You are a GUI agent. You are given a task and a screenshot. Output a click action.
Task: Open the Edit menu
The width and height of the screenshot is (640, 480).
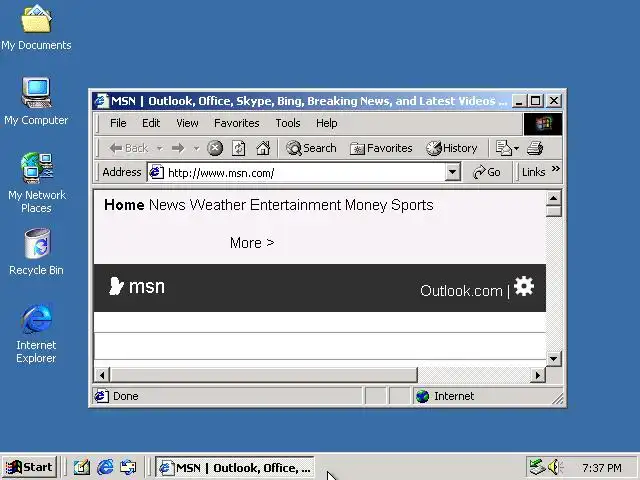[151, 123]
